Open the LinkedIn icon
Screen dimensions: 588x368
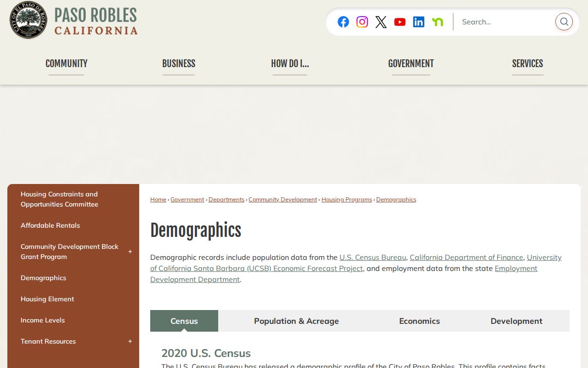click(418, 22)
